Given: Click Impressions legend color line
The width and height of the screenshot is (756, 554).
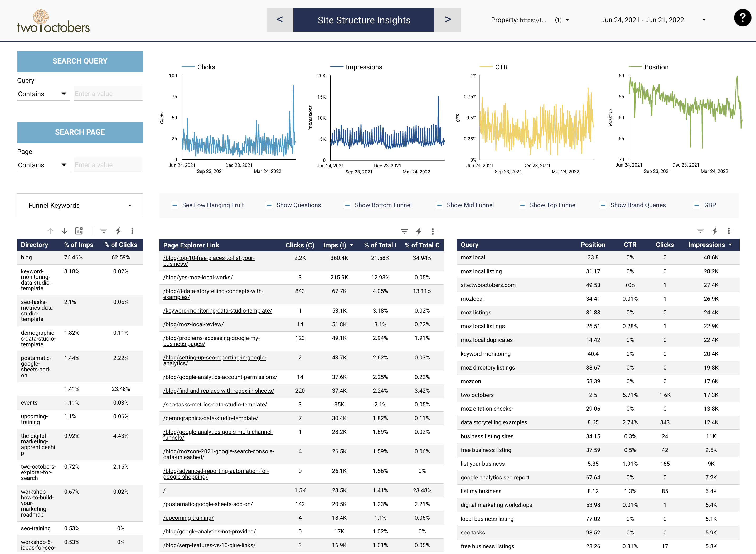Looking at the screenshot, I should tap(337, 67).
